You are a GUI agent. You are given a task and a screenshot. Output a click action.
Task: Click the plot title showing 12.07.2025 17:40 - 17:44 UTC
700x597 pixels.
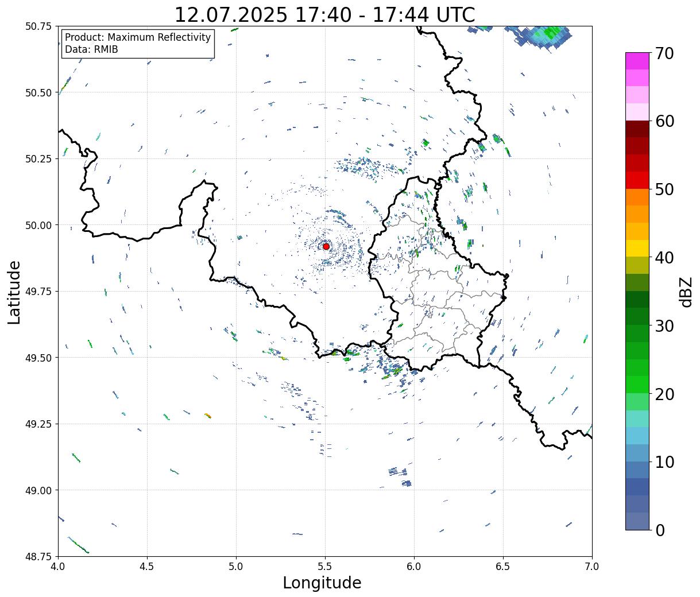[324, 14]
